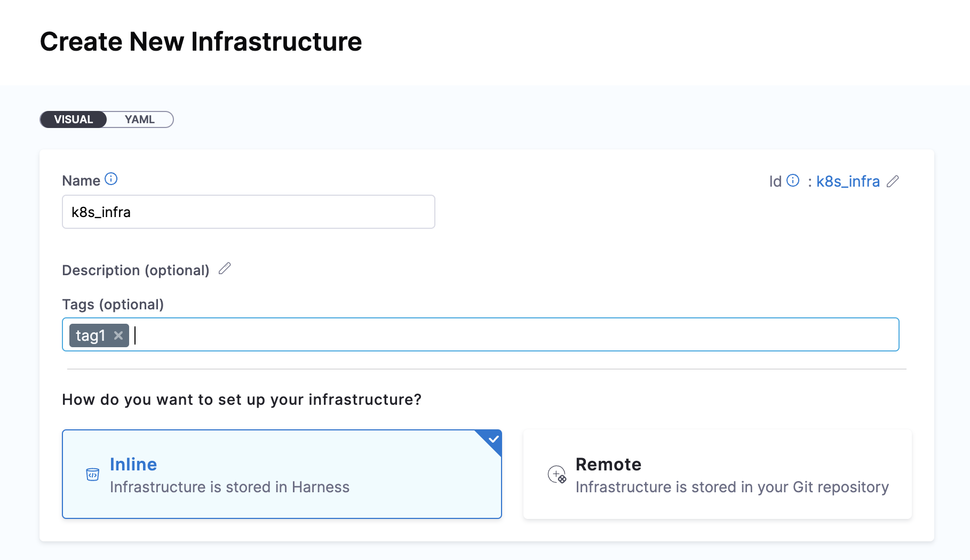The height and width of the screenshot is (560, 970).
Task: Select the Remote infrastructure option
Action: click(717, 474)
